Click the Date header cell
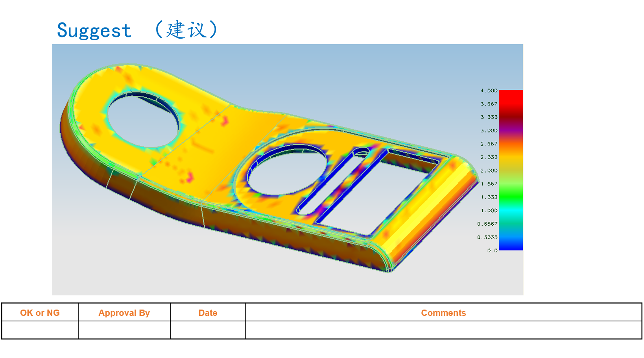 pyautogui.click(x=207, y=313)
